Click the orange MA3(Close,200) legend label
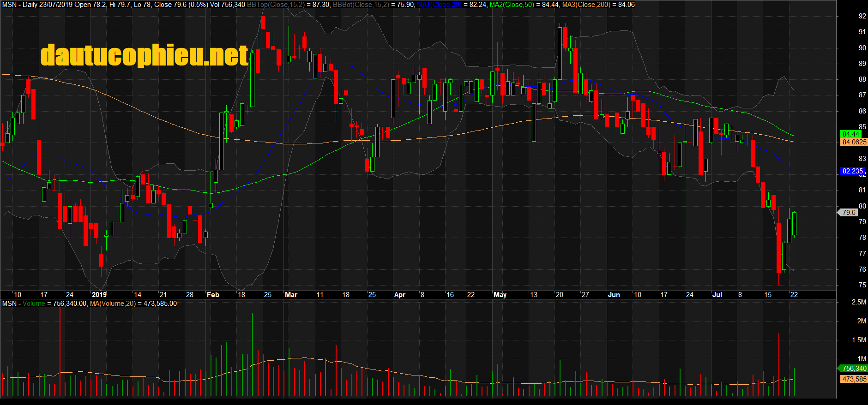 click(586, 5)
